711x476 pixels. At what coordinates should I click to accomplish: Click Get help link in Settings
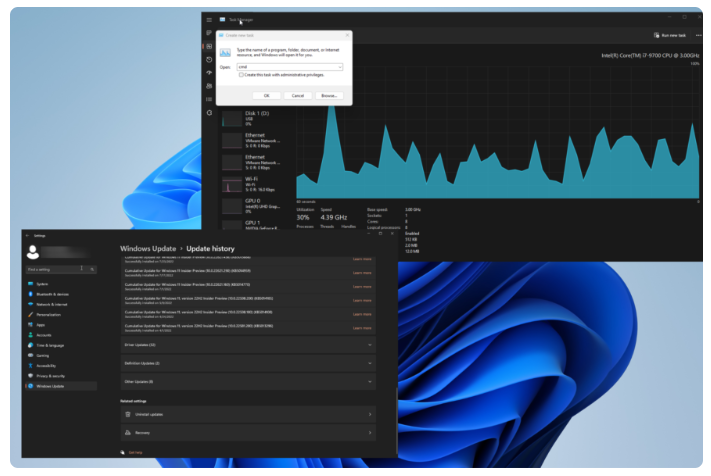pyautogui.click(x=135, y=452)
